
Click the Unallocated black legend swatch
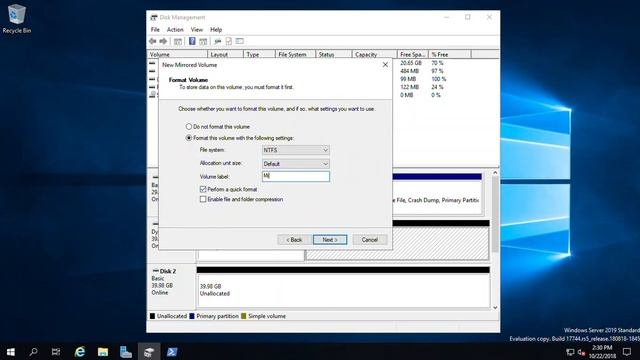tap(152, 316)
